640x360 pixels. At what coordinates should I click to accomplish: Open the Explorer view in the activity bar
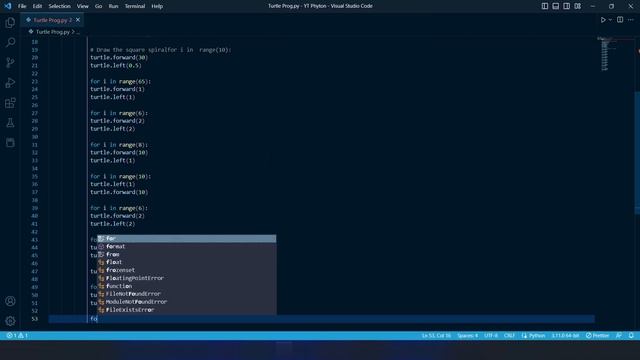pyautogui.click(x=10, y=22)
